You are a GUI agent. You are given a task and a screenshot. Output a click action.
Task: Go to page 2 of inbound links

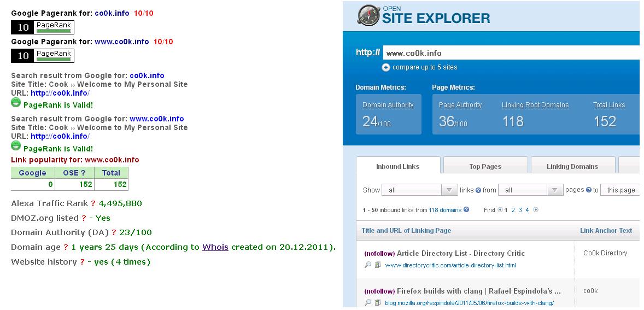(513, 210)
